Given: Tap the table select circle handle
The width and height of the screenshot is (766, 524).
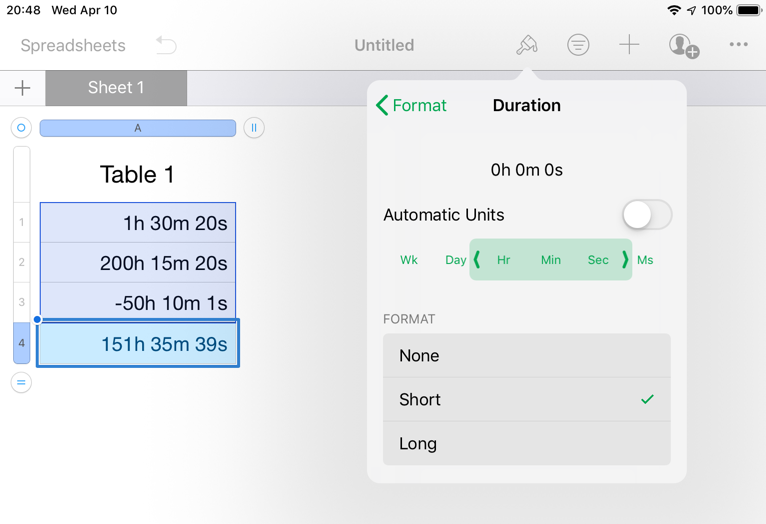Looking at the screenshot, I should tap(21, 128).
